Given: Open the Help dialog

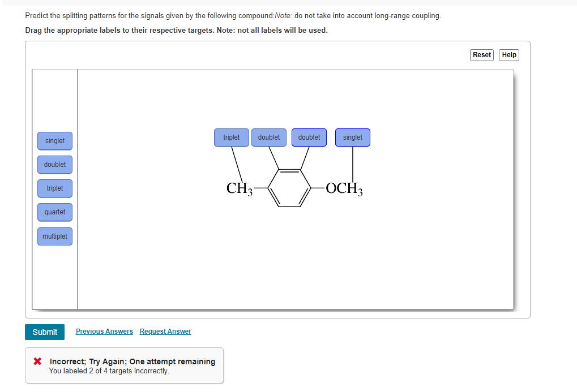Looking at the screenshot, I should [x=508, y=54].
